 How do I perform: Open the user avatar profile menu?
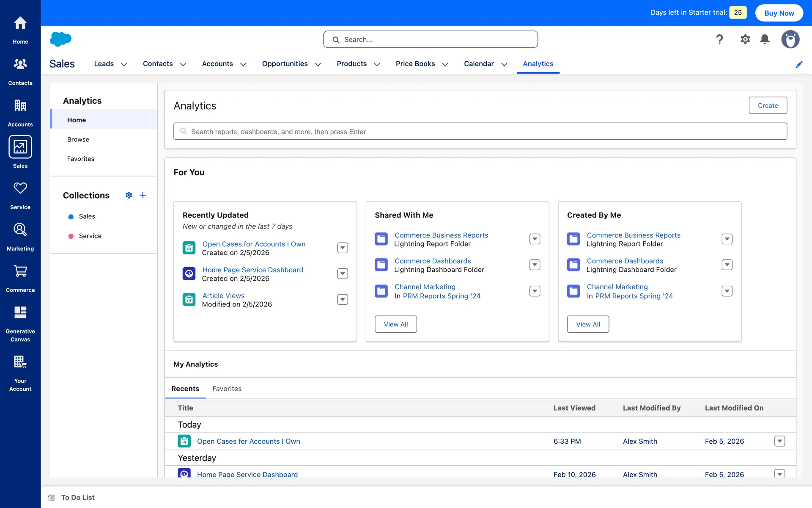790,39
